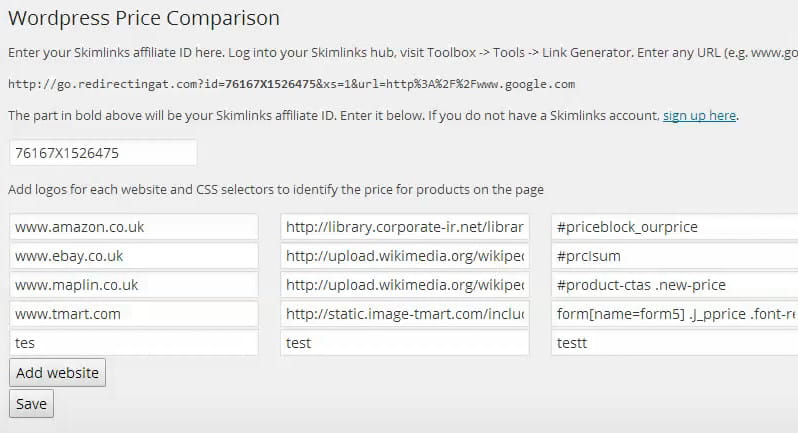
Task: Click the logo field containing test
Action: 404,343
